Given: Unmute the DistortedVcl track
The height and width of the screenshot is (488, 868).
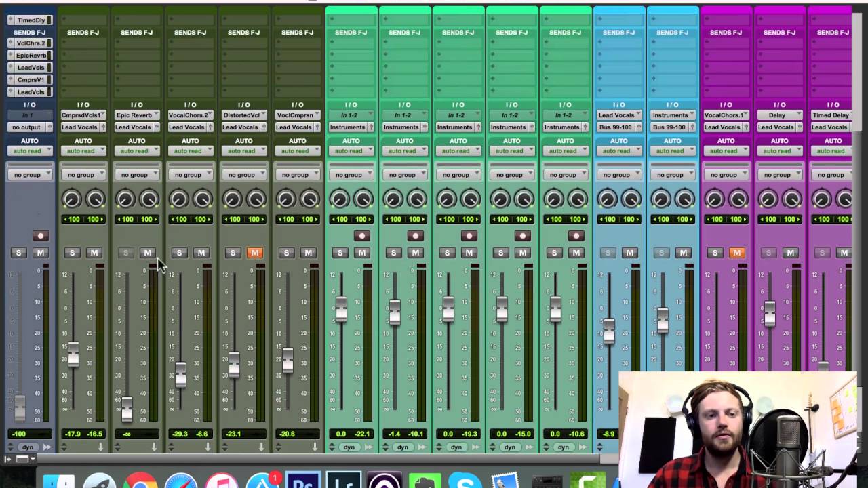Looking at the screenshot, I should pyautogui.click(x=254, y=253).
